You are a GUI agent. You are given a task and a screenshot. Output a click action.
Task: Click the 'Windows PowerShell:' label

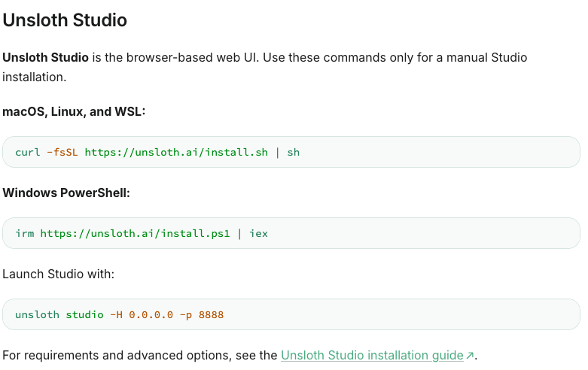pos(66,193)
